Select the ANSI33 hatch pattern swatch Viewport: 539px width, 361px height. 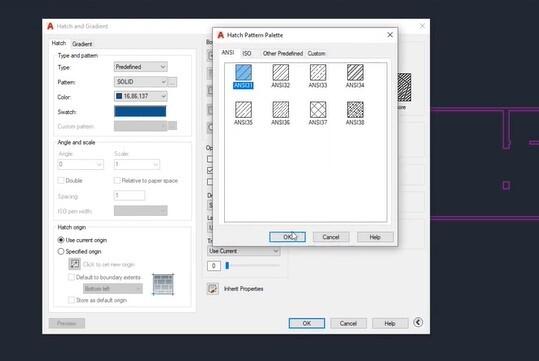click(318, 73)
